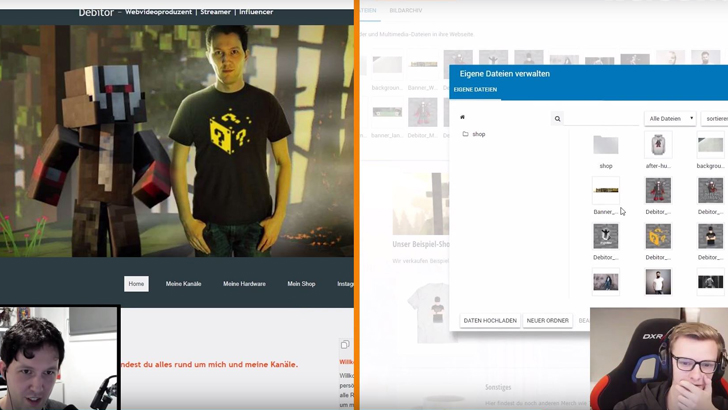The image size is (728, 410).
Task: Select the Debitor_ thumbnail of man in black shirt
Action: 710,235
